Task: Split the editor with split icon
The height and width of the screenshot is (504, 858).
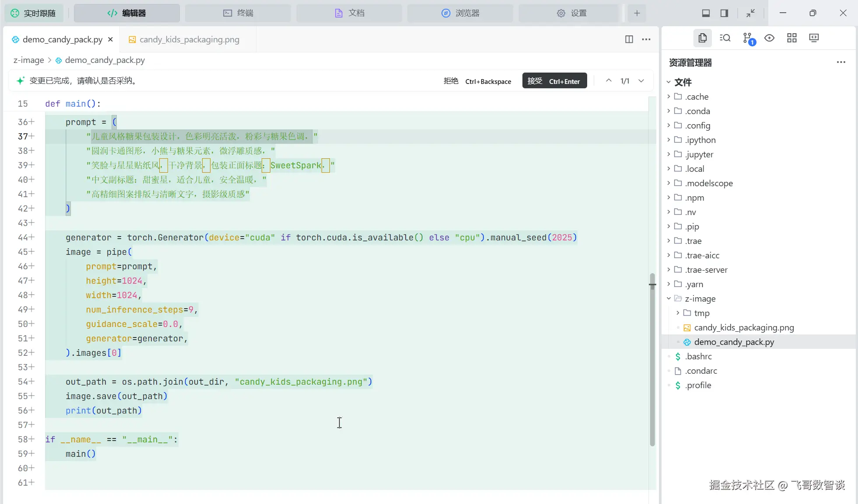Action: point(629,39)
